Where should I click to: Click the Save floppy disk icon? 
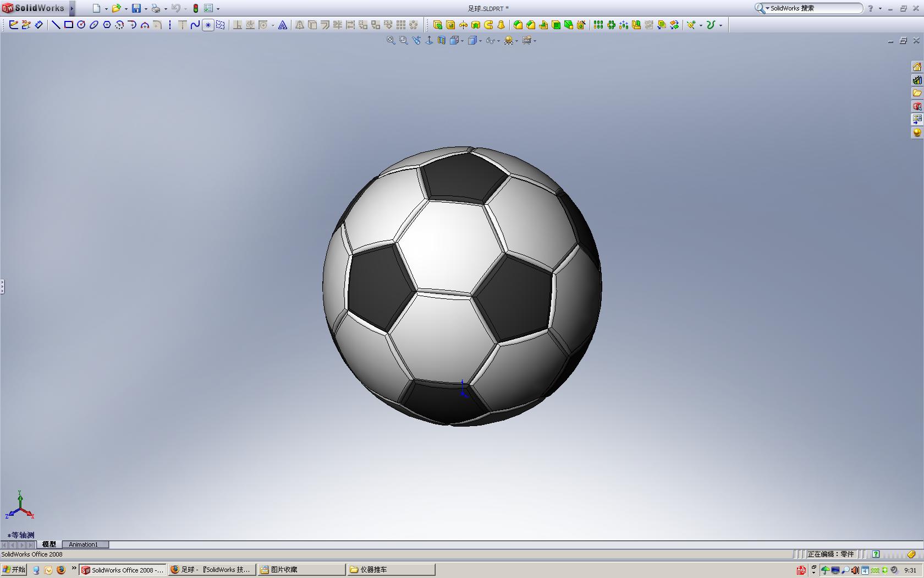(x=136, y=8)
